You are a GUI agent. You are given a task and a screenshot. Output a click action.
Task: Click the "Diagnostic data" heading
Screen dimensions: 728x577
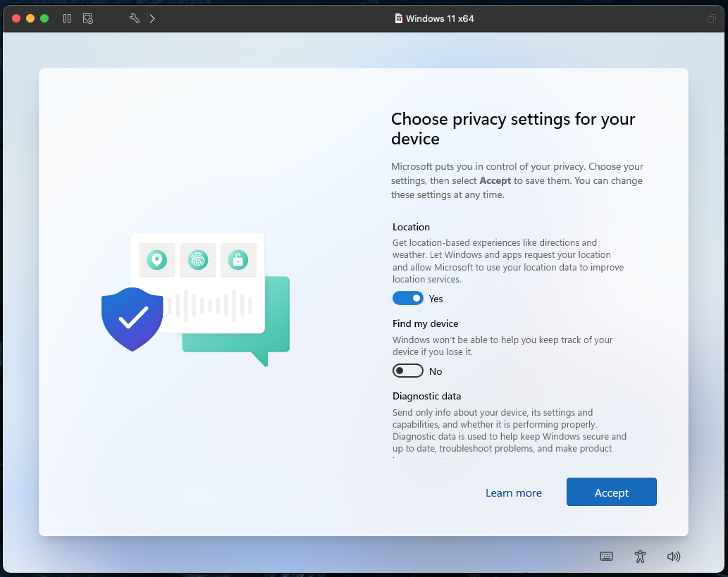point(426,396)
